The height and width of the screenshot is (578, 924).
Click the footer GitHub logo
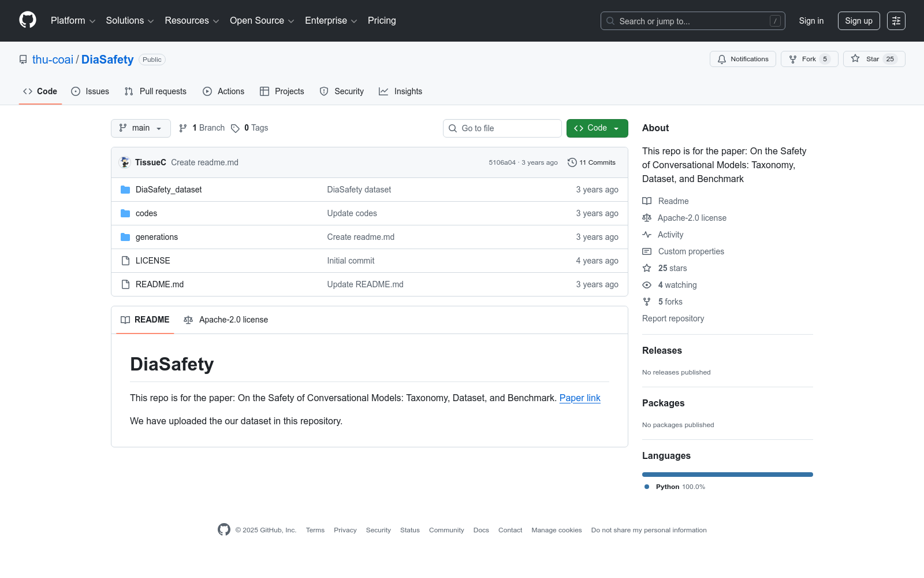tap(224, 529)
